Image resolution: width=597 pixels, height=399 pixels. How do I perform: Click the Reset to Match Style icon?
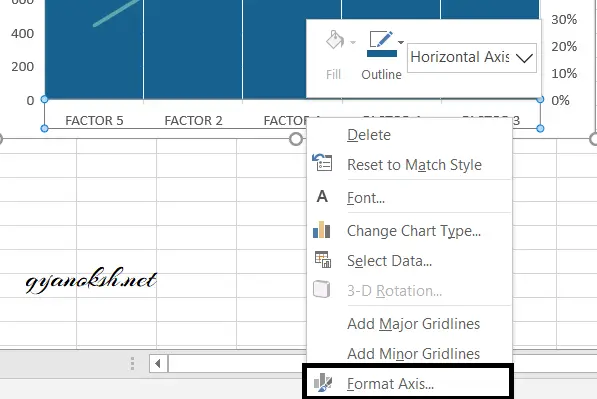[x=322, y=163]
